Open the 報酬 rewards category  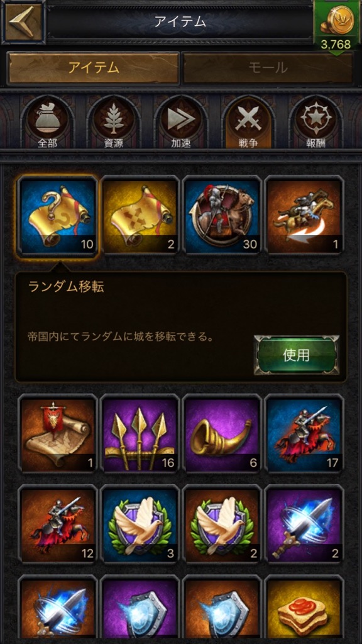[315, 123]
